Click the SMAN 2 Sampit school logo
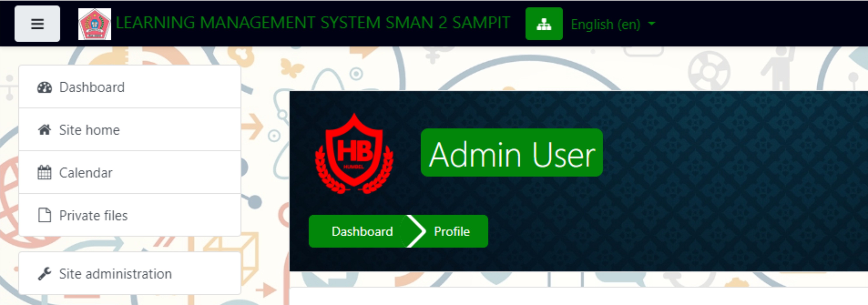 [x=94, y=24]
